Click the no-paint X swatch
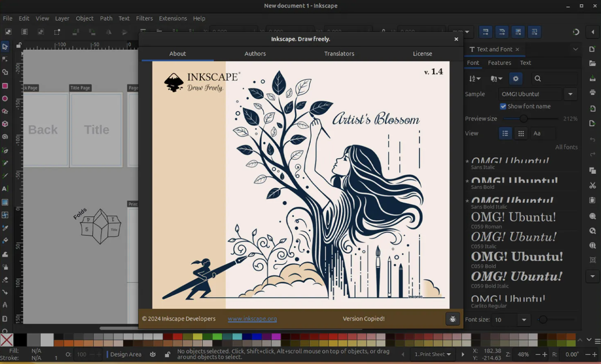601x364 pixels. click(x=6, y=340)
